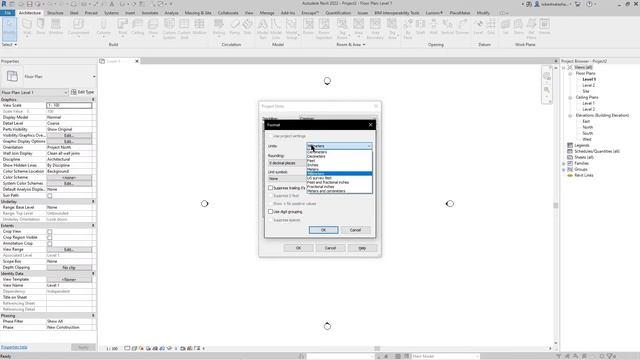Image resolution: width=640 pixels, height=360 pixels.
Task: Expand the Families node in Project Browser
Action: [564, 163]
